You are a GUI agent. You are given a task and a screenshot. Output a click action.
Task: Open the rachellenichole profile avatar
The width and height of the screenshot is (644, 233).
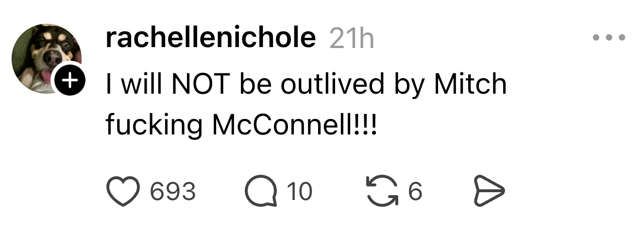(x=44, y=56)
